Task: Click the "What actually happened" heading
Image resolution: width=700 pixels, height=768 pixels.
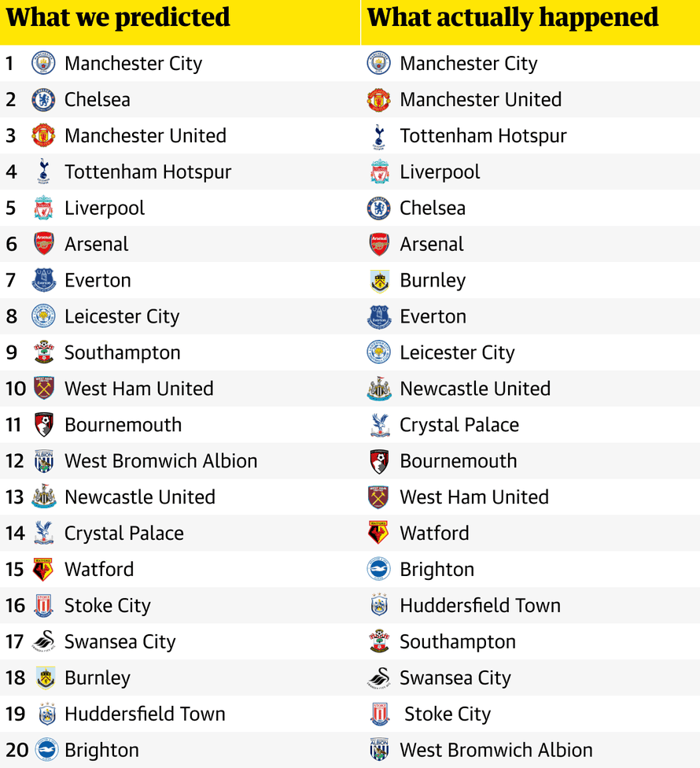Action: [x=513, y=18]
